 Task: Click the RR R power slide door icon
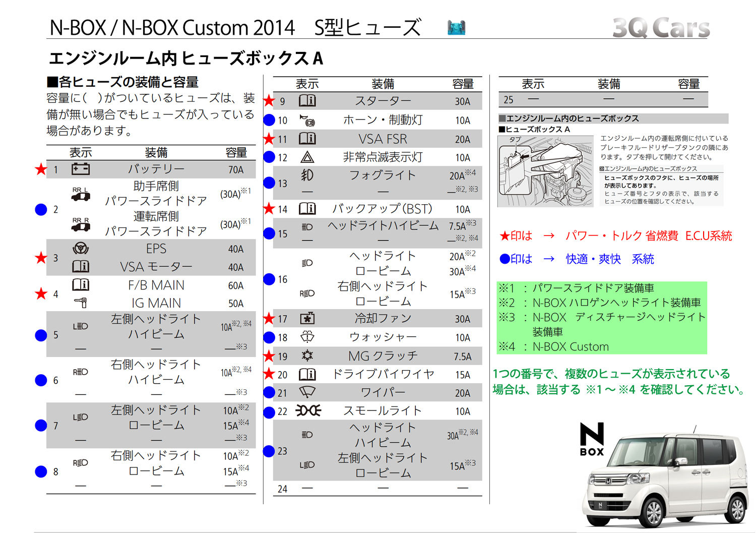coord(81,224)
